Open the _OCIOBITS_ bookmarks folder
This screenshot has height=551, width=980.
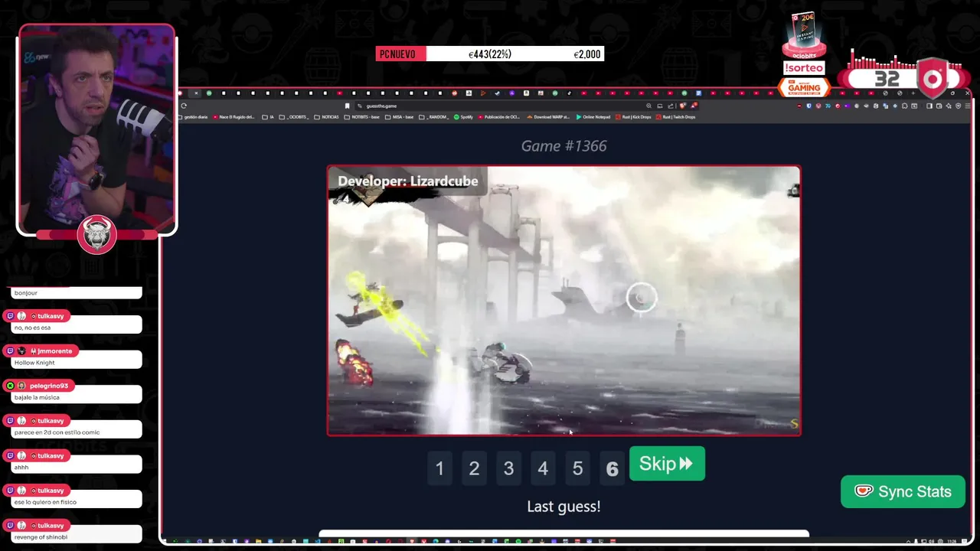[x=293, y=117]
